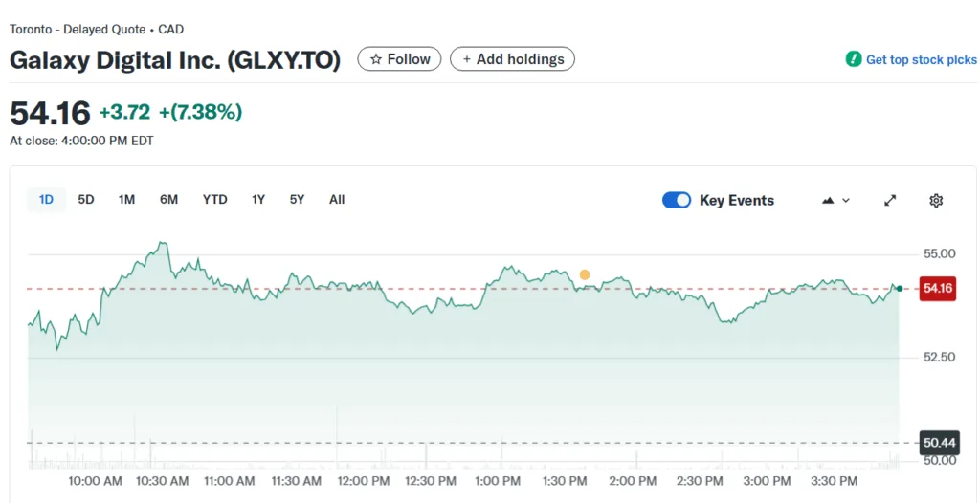Click the green top stock picks icon
Screen dimensions: 980x503
click(854, 59)
